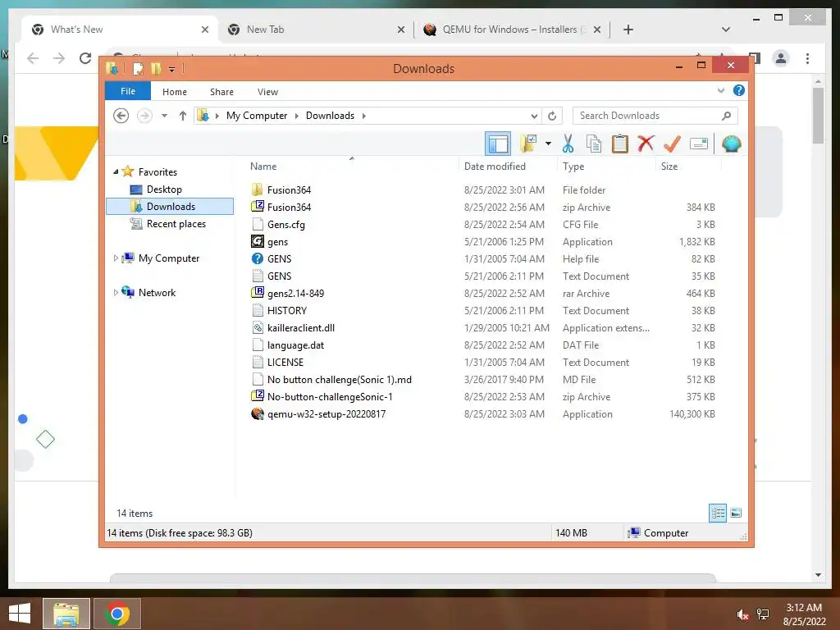Expand the ribbon with the chevron

[x=720, y=90]
